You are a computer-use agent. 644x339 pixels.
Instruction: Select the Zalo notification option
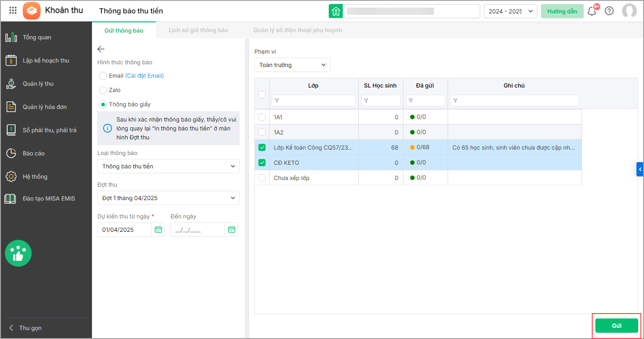coord(103,90)
